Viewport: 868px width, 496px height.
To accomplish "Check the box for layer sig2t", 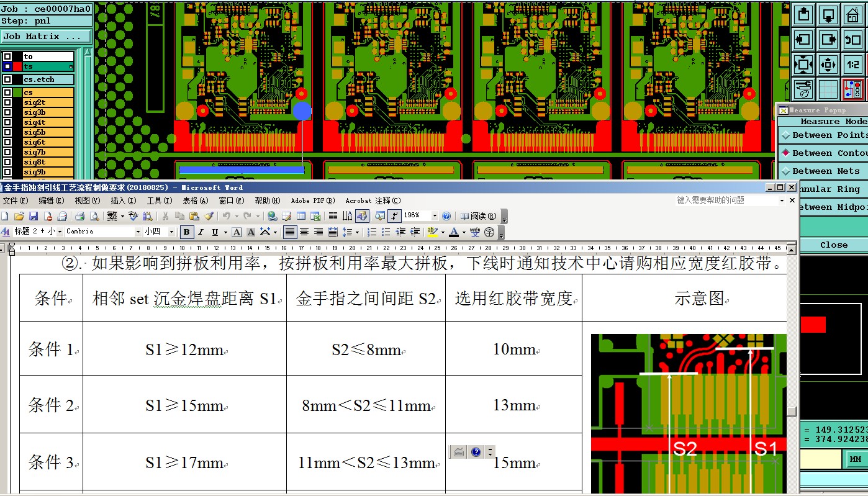I will point(7,102).
